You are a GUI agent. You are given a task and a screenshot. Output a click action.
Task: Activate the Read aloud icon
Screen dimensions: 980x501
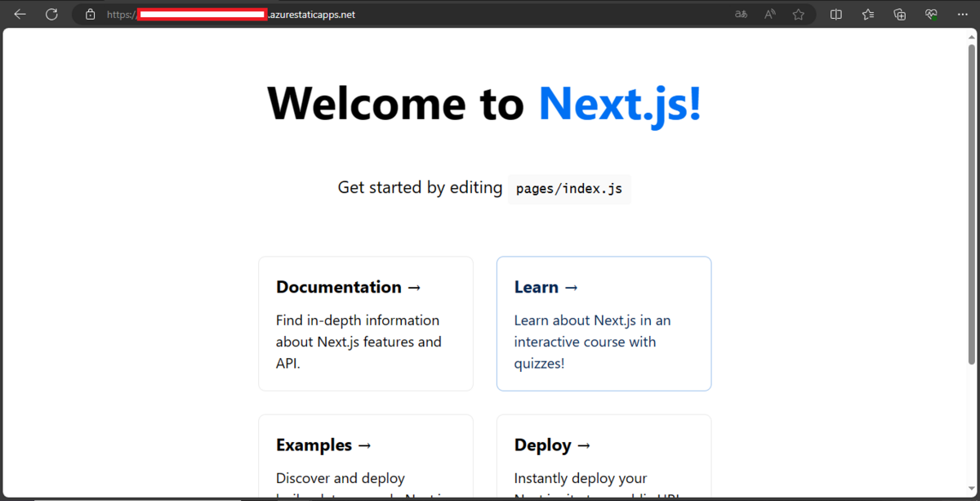[769, 14]
